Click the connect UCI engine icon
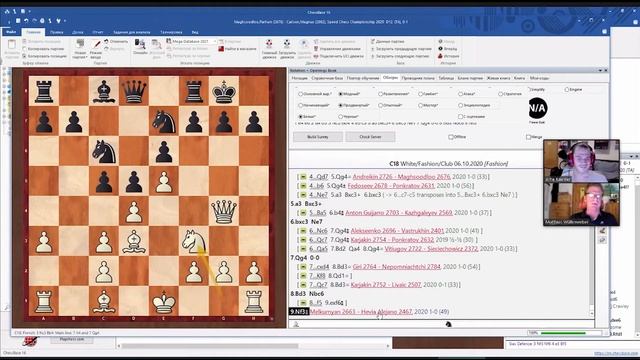 pos(316,56)
